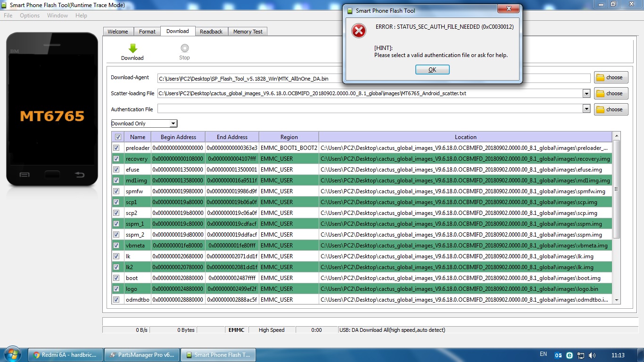This screenshot has height=362, width=644.
Task: Open the Windows Start menu orb
Action: [x=13, y=354]
